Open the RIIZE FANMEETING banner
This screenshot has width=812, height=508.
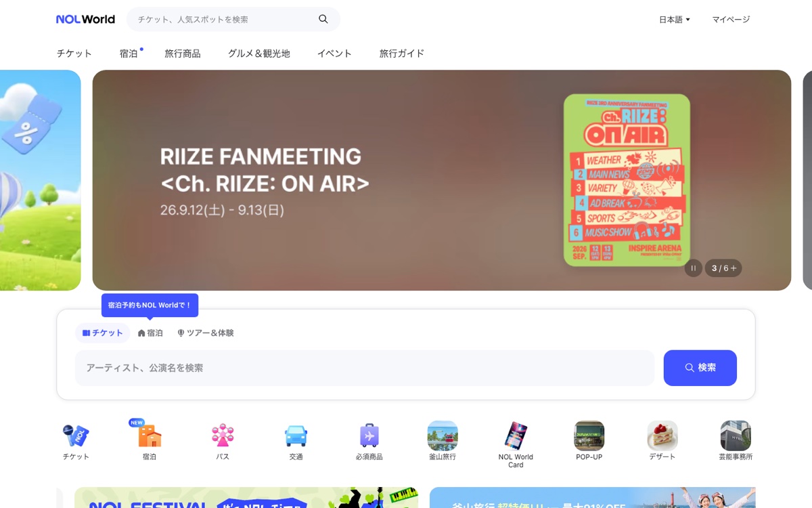tap(442, 180)
